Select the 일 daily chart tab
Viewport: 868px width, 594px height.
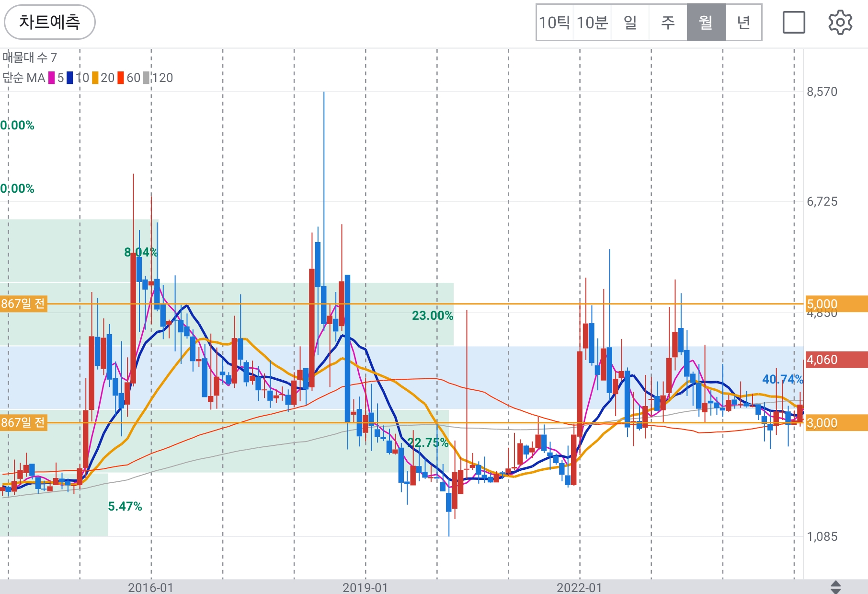tap(630, 23)
